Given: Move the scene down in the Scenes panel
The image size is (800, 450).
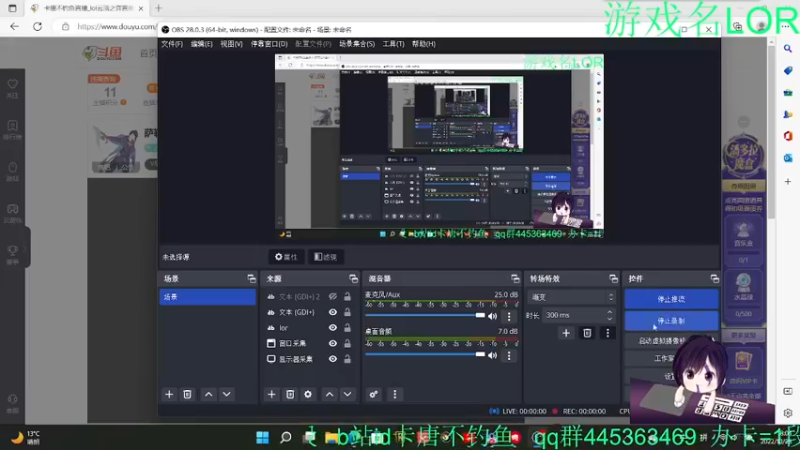Looking at the screenshot, I should [227, 394].
